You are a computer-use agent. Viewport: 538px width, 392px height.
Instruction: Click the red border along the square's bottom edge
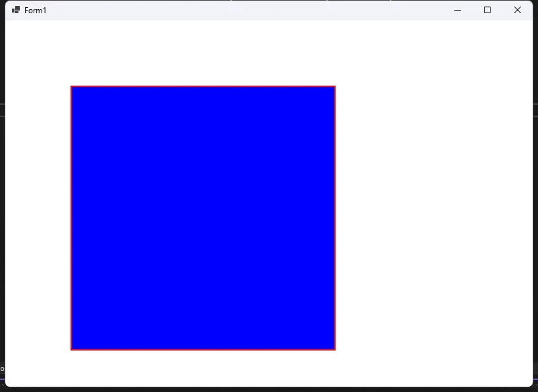point(203,348)
